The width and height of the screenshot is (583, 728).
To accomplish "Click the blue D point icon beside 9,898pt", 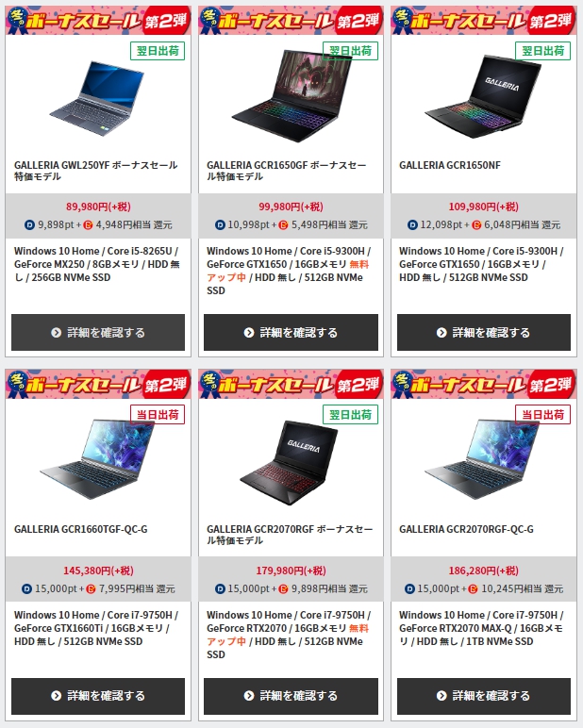I will point(30,225).
